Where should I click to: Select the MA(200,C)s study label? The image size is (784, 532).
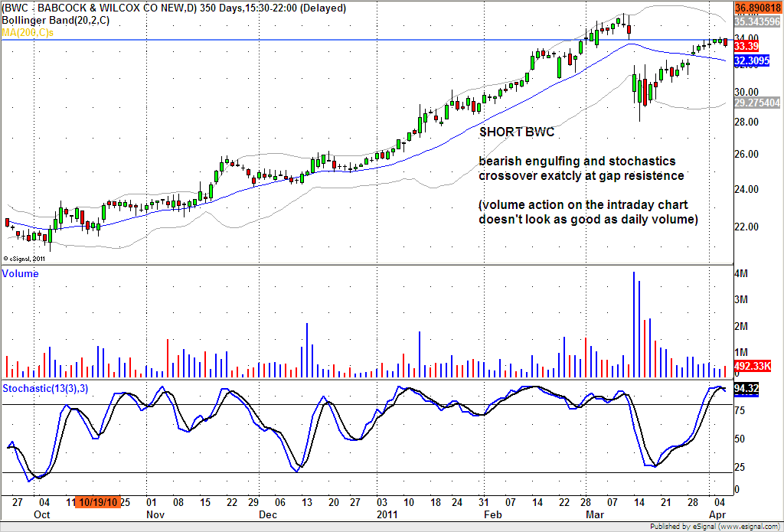tap(28, 32)
